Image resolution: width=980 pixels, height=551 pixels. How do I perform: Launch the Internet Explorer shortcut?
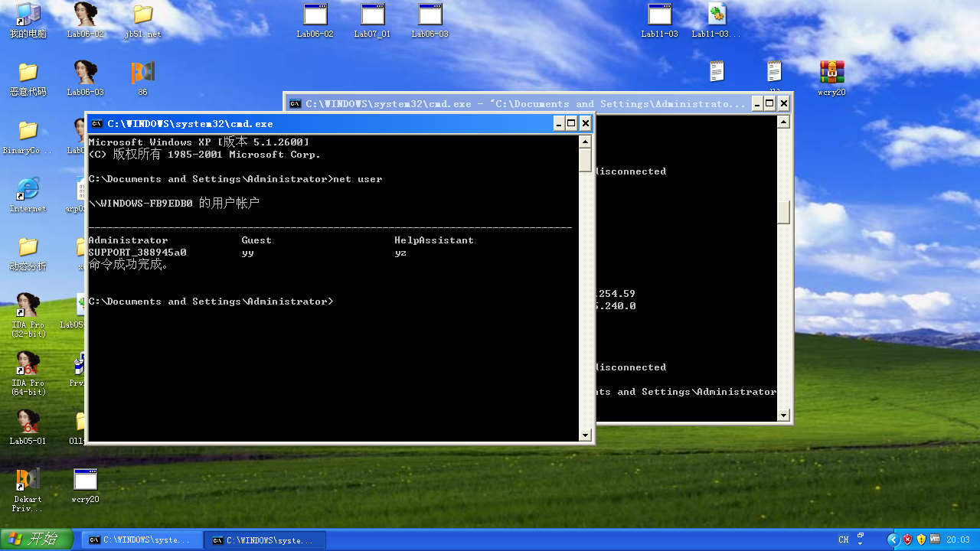(28, 194)
